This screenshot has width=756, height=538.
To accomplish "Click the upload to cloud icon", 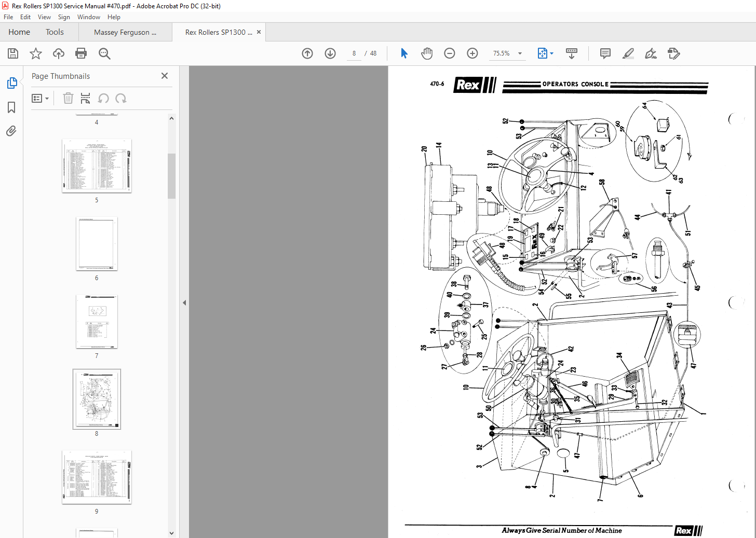I will click(59, 53).
